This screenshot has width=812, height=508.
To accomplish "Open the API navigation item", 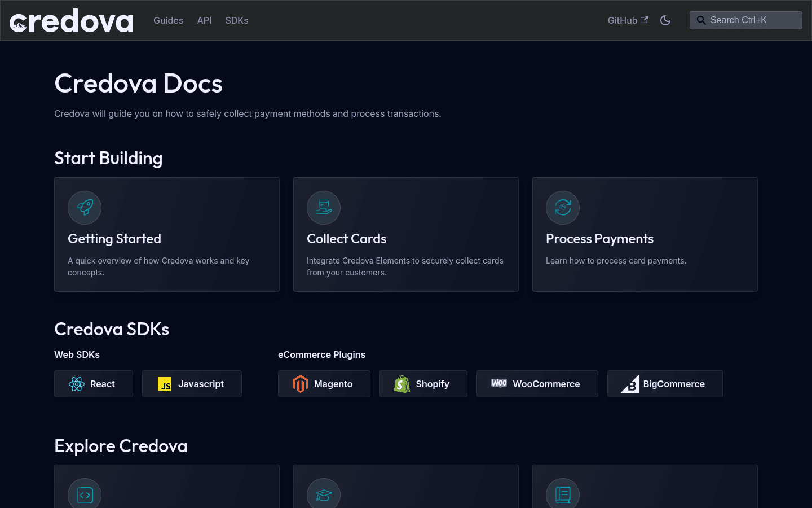I will 204,20.
